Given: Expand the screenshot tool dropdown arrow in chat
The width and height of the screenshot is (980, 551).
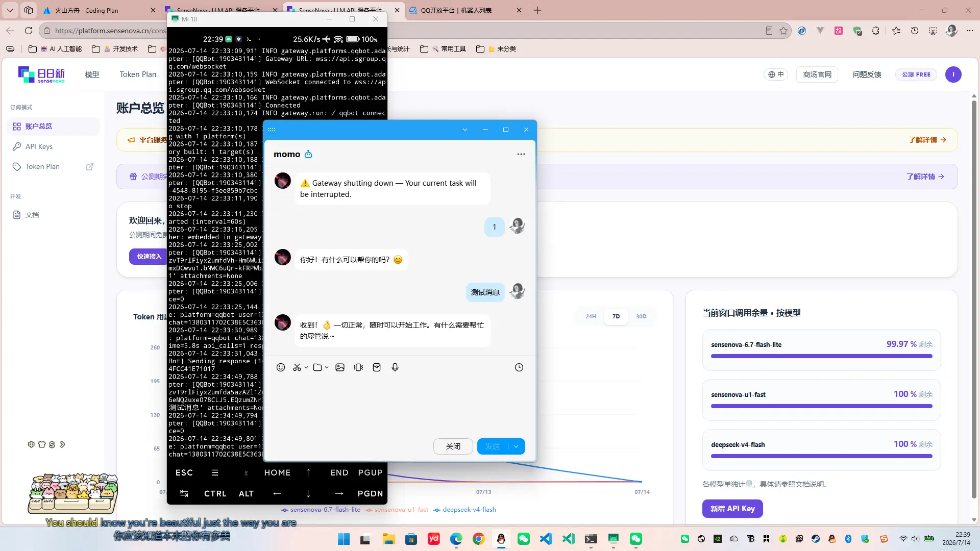Looking at the screenshot, I should point(306,367).
